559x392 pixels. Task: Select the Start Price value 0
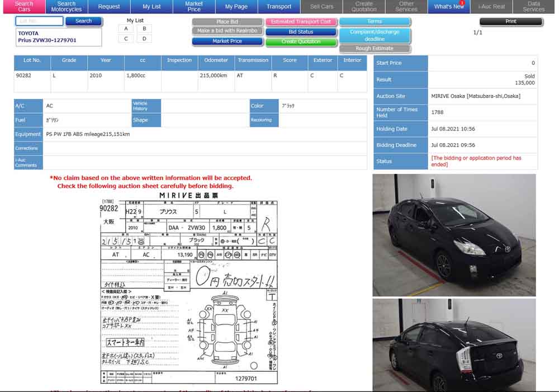[533, 63]
